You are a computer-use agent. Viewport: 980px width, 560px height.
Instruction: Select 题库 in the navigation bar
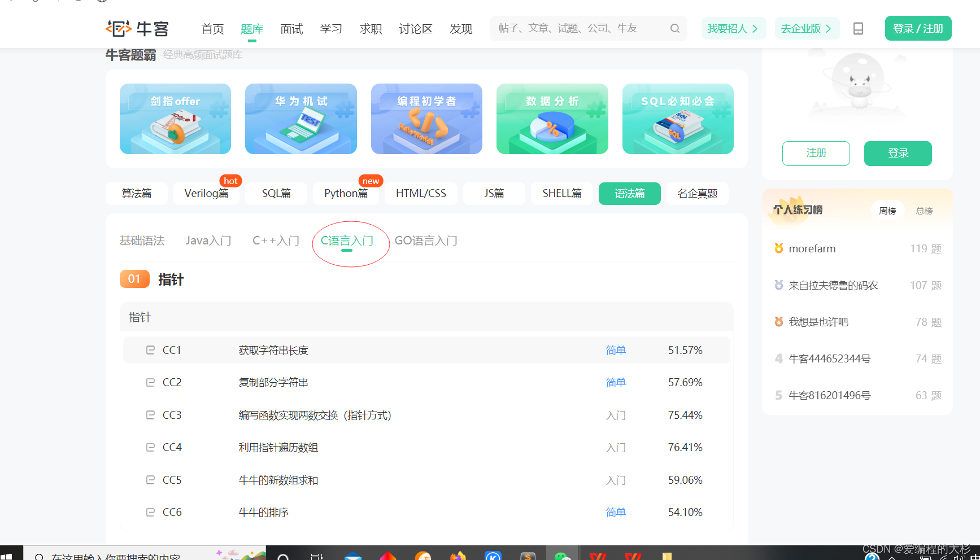point(252,29)
